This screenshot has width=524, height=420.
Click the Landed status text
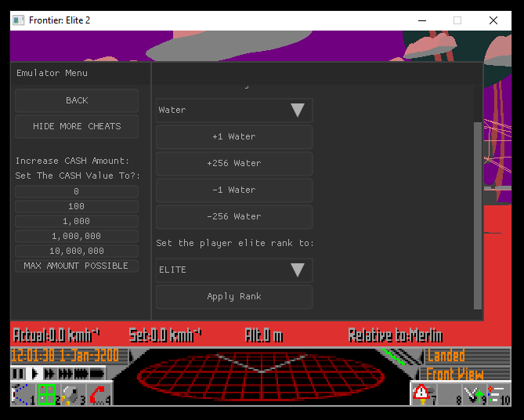tap(446, 356)
